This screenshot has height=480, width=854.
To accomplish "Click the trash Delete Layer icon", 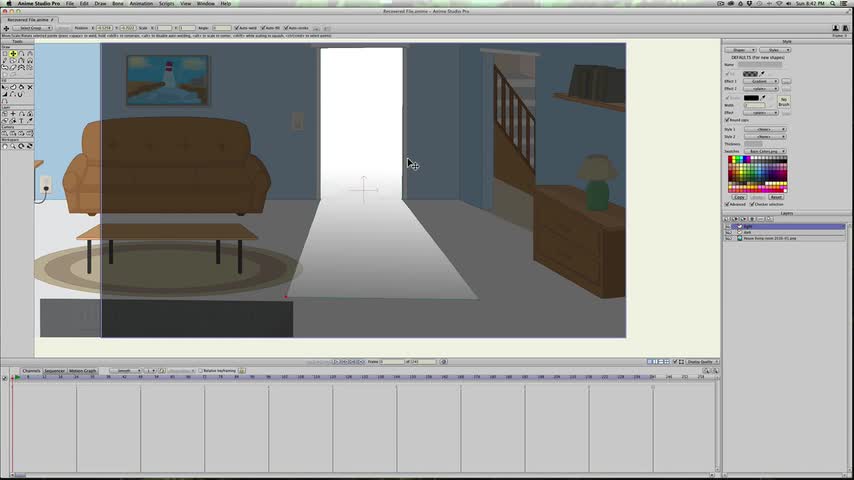I will tap(752, 219).
